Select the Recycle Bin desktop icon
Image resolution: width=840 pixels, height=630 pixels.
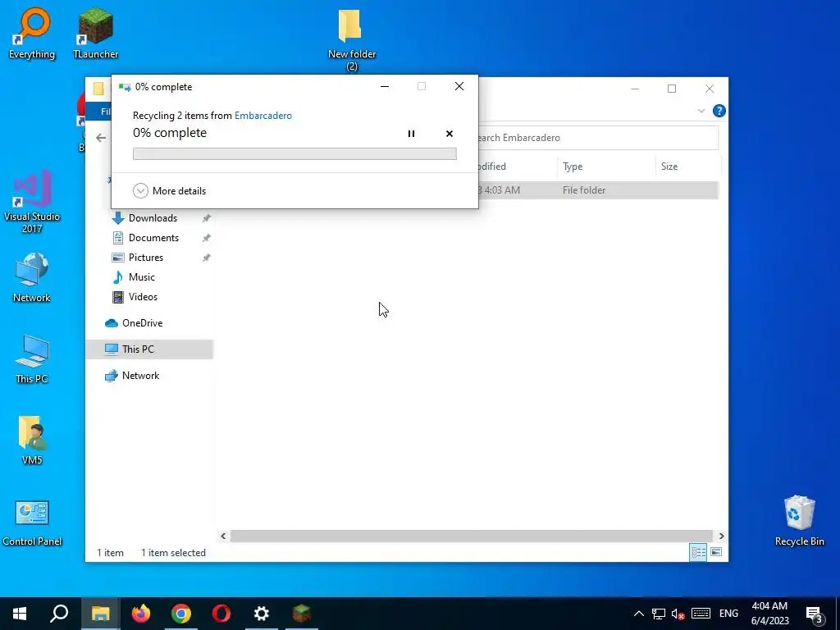[x=799, y=521]
